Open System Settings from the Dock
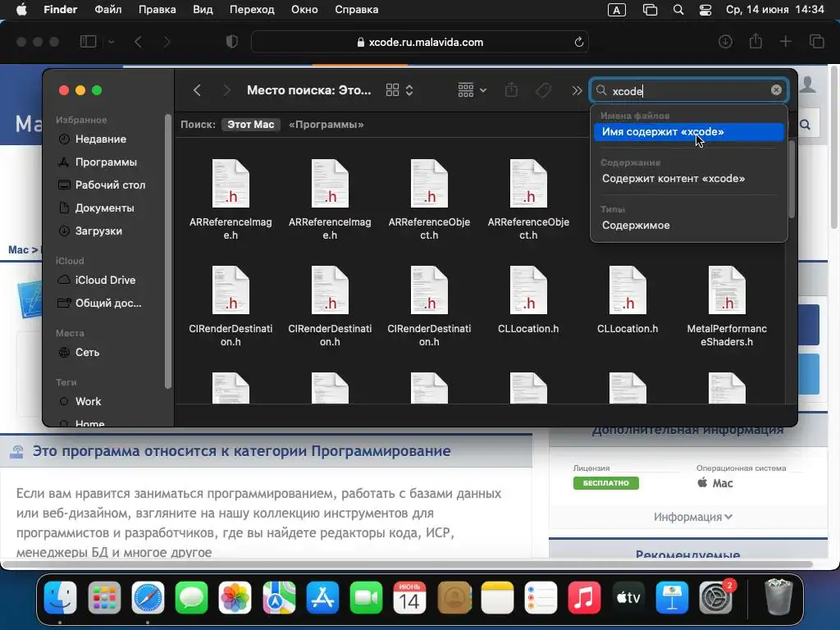Screen dimensions: 840x630 (715, 597)
